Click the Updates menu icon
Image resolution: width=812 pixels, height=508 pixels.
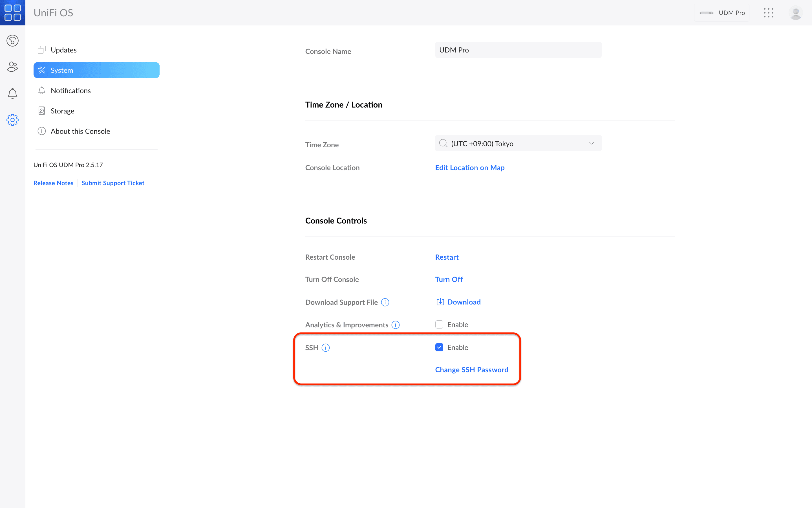[x=42, y=50]
